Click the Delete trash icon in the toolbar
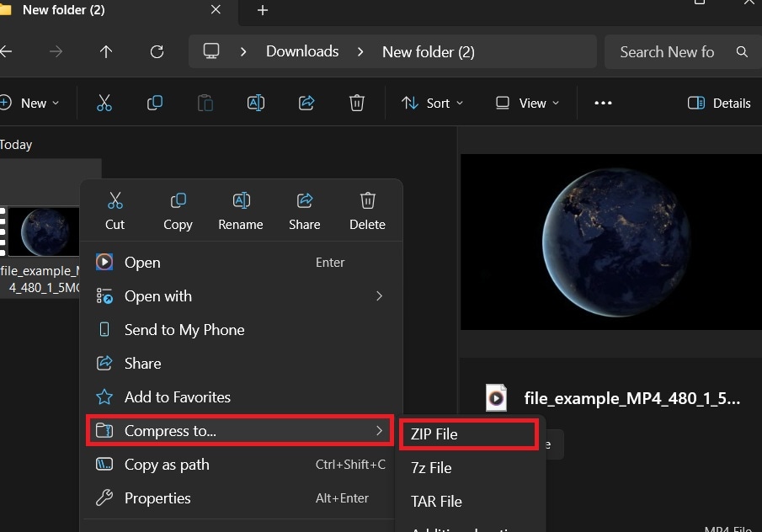 coord(357,103)
